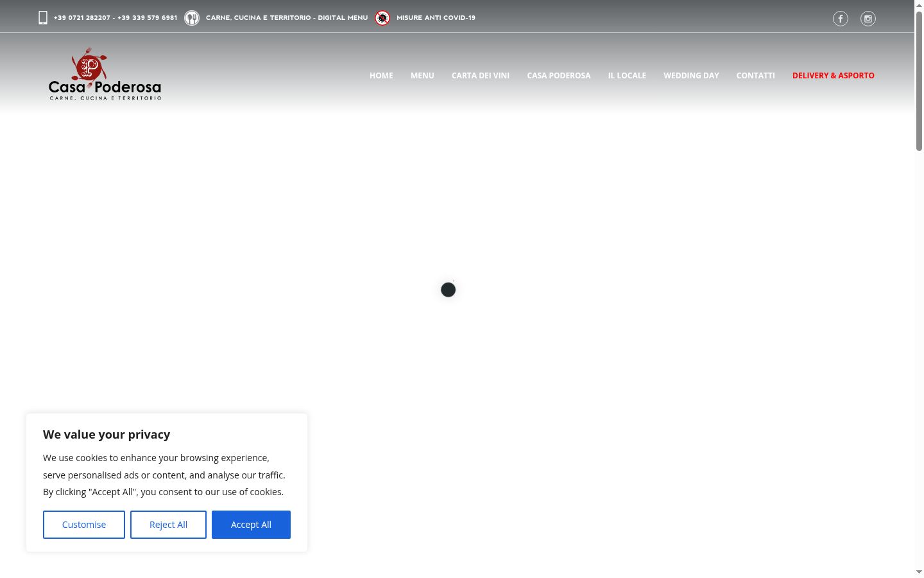Viewport: 924px width, 578px height.
Task: Click the mobile phone icon in top bar
Action: pos(43,18)
